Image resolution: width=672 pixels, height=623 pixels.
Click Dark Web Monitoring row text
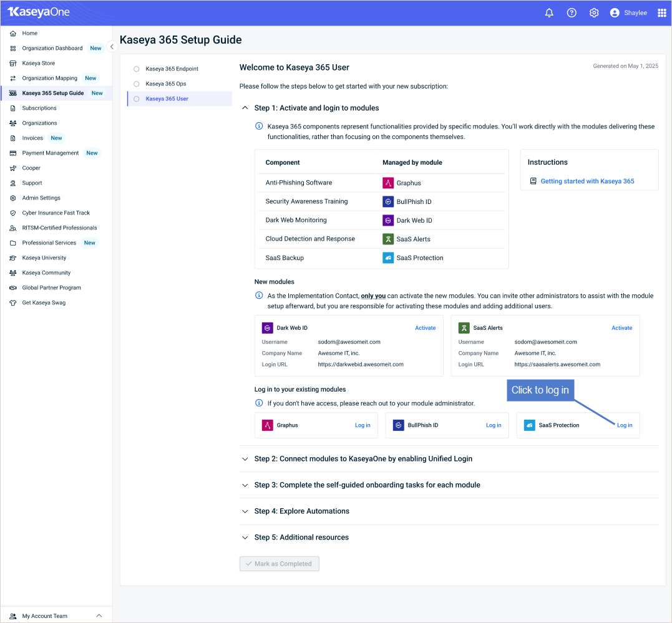[296, 220]
